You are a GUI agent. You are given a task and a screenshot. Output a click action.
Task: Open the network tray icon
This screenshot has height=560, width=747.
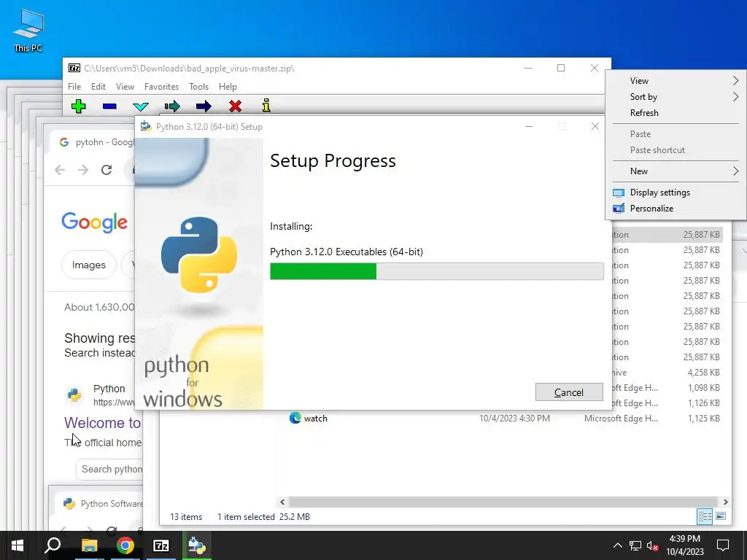click(x=635, y=545)
